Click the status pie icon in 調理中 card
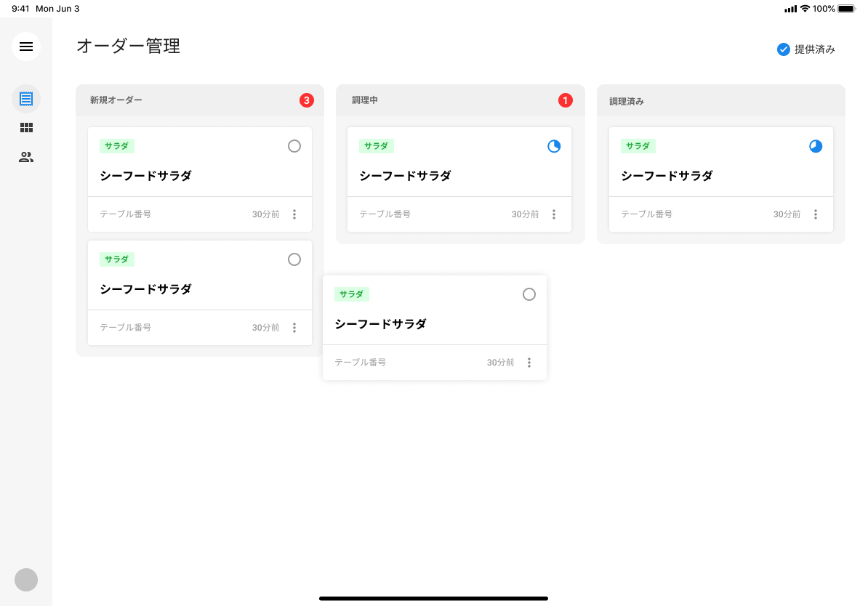868x606 pixels. pos(554,146)
